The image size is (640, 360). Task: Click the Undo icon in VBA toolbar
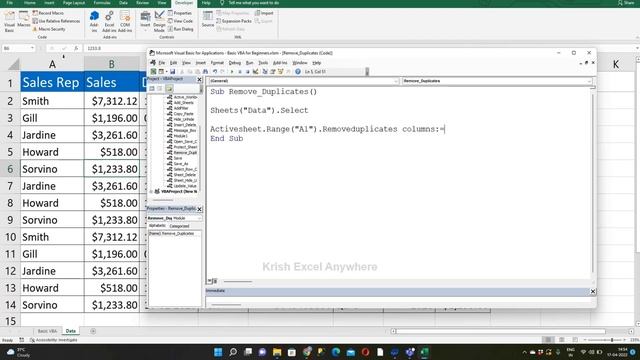coord(215,71)
